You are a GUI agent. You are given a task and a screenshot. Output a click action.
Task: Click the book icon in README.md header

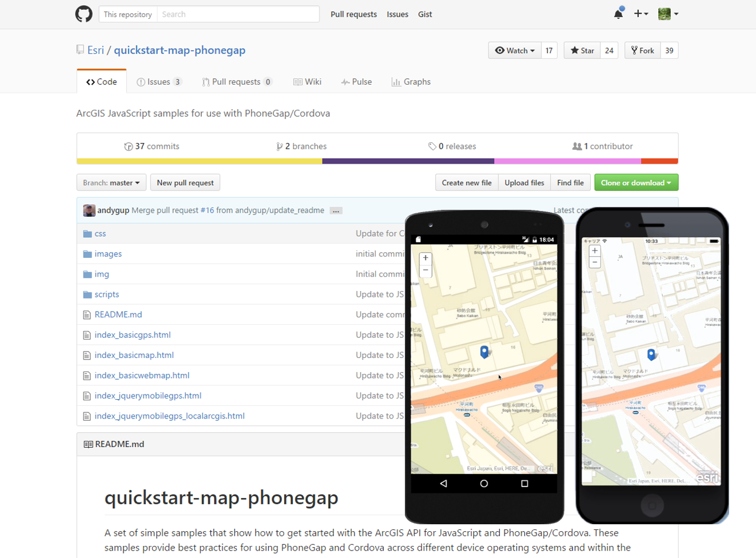[88, 444]
